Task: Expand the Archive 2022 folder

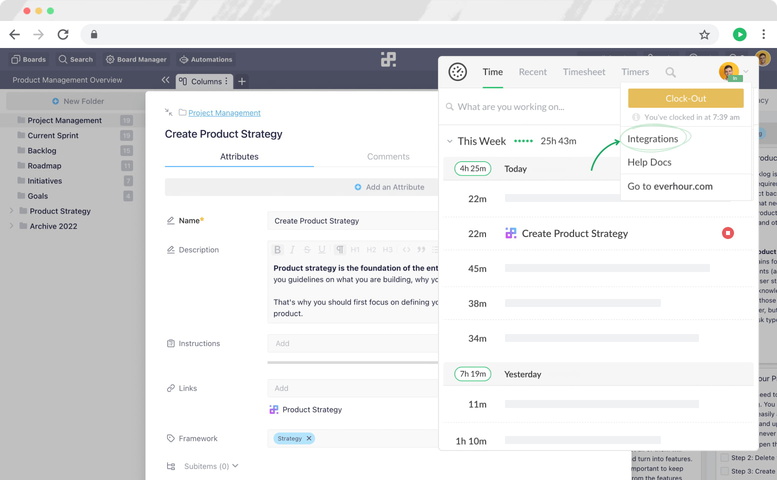Action: point(11,226)
